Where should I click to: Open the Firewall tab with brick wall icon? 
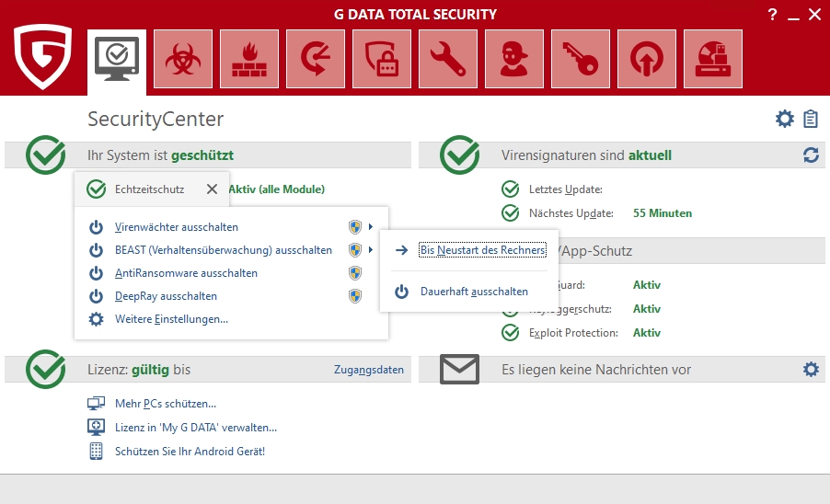pyautogui.click(x=249, y=59)
